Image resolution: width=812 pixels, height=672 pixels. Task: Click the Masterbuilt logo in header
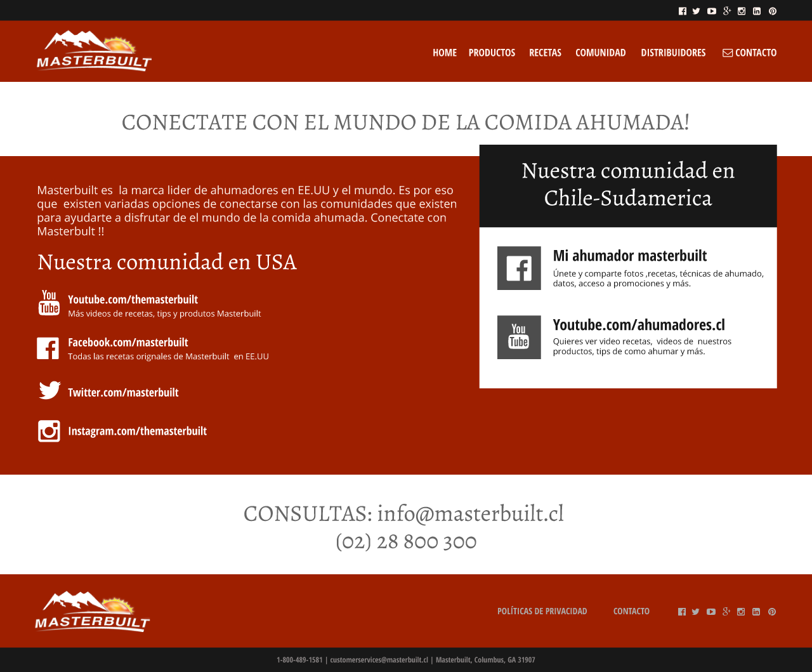pyautogui.click(x=94, y=51)
